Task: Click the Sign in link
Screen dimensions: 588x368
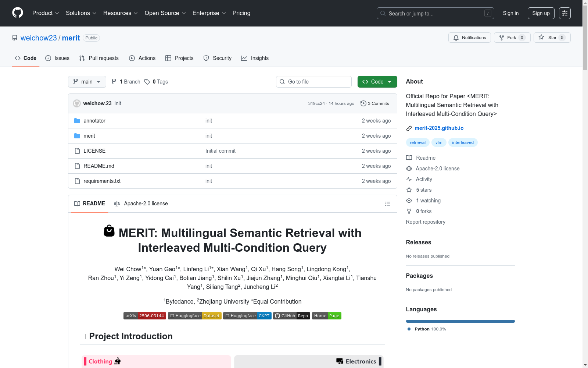Action: click(511, 13)
